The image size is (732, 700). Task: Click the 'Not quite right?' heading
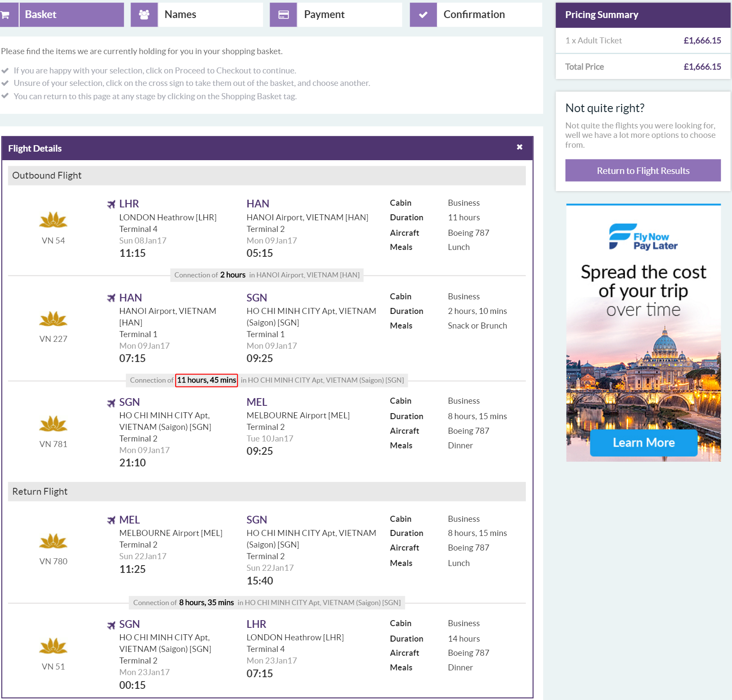pyautogui.click(x=605, y=108)
